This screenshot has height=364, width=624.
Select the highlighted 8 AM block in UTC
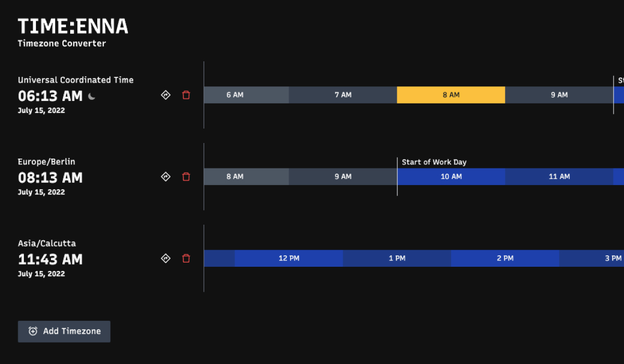coord(451,95)
